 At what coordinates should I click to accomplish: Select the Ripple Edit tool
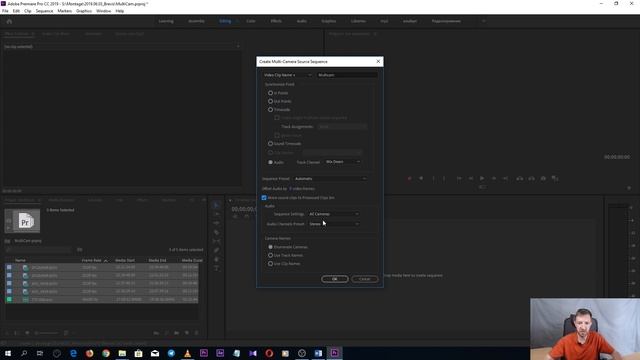click(x=216, y=223)
